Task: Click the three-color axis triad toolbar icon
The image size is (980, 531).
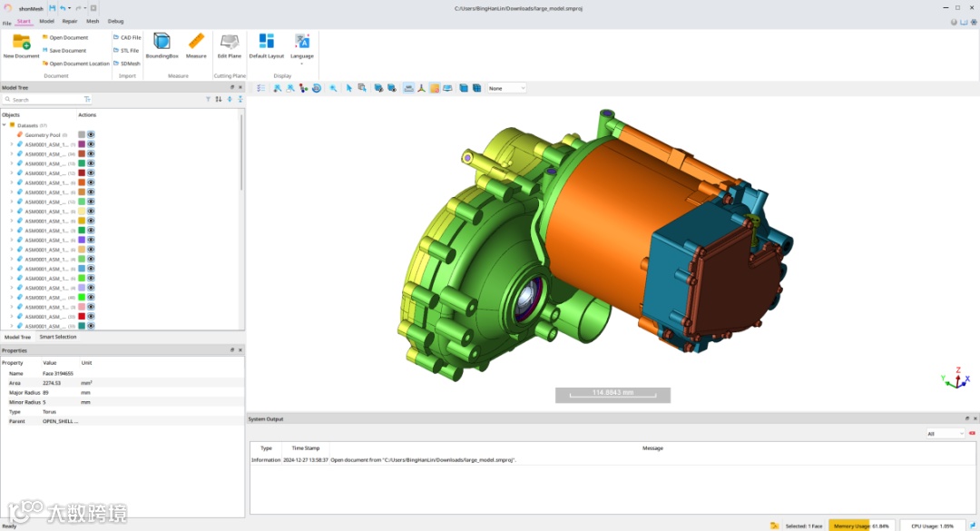Action: click(421, 88)
